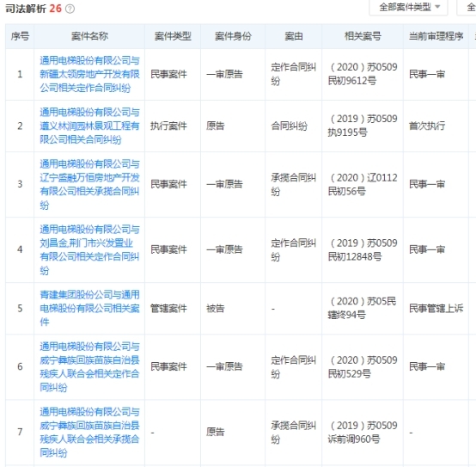The height and width of the screenshot is (467, 476).
Task: Click the 案件身份 column header
Action: click(x=233, y=36)
